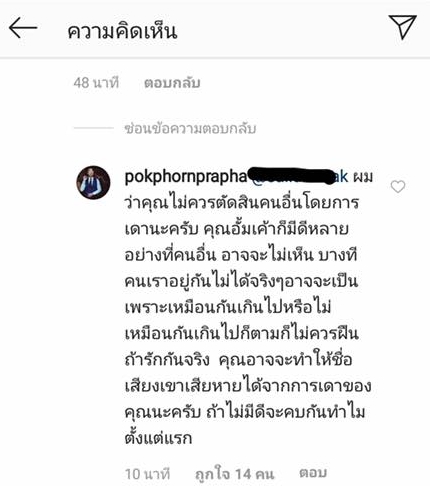Open pokphornprapha's profile picture
This screenshot has width=430, height=486.
point(93,183)
